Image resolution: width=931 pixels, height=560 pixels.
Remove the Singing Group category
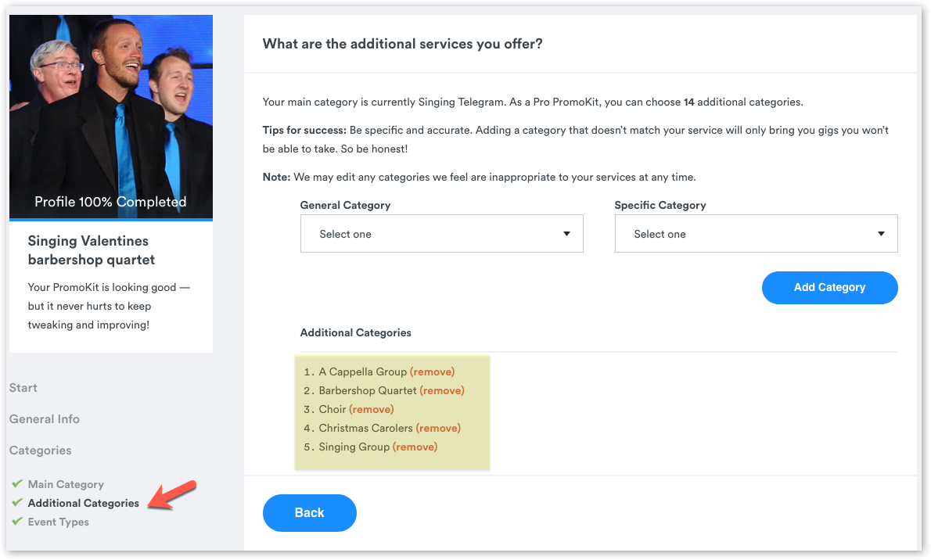[x=415, y=447]
